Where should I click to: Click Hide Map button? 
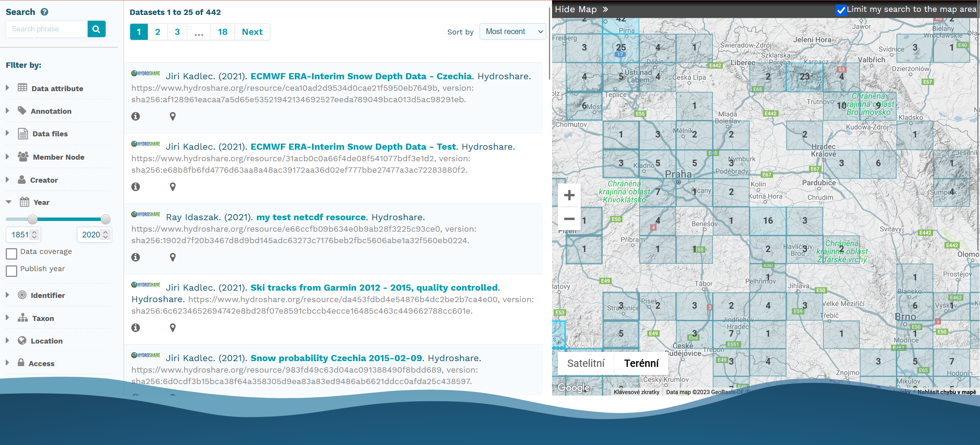[581, 9]
